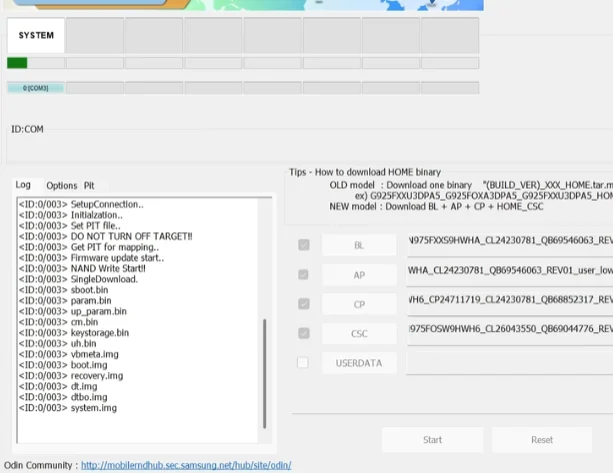
Task: Click the 'NAND Write Start!!' log line
Action: [x=82, y=268]
